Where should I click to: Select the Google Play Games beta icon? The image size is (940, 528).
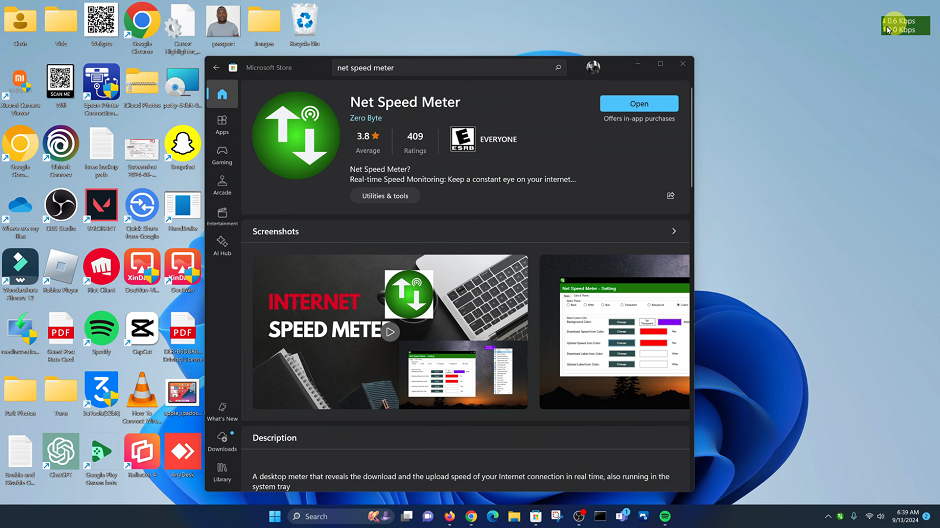[x=101, y=460]
